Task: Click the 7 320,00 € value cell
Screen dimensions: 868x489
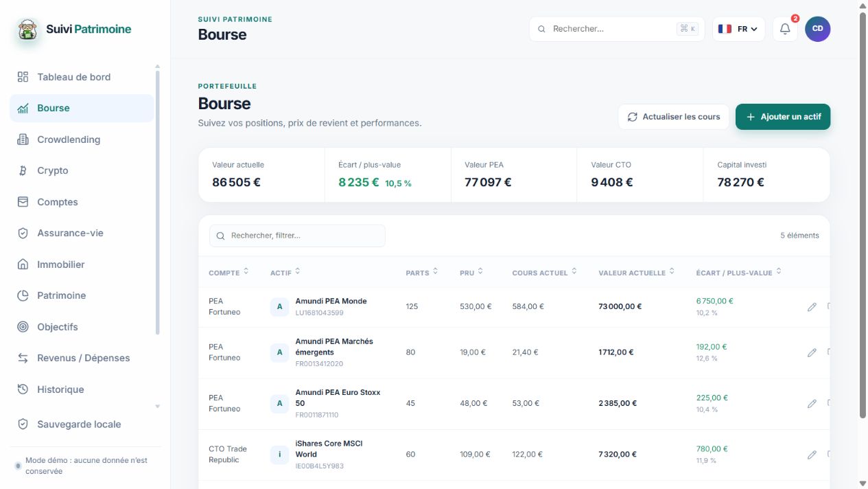Action: [618, 454]
